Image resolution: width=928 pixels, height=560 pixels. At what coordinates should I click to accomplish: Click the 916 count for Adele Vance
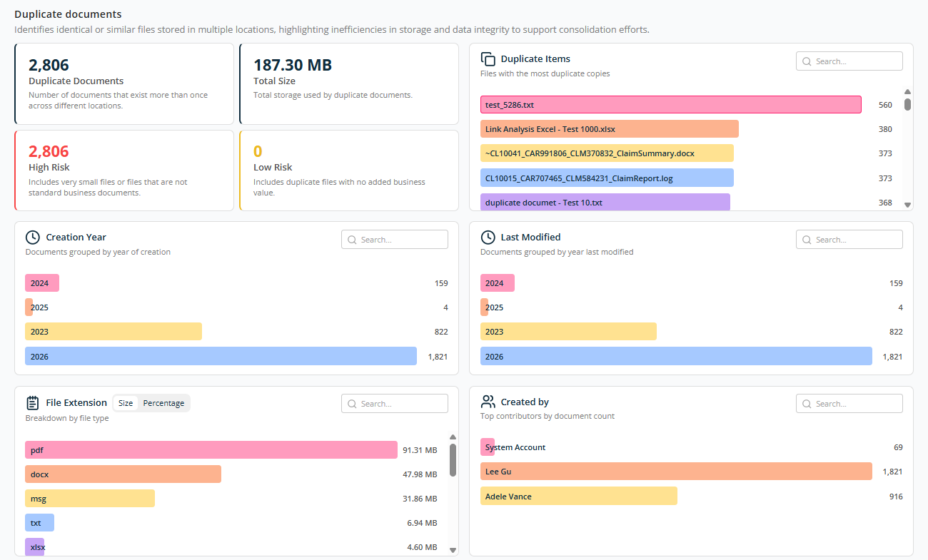pos(896,497)
